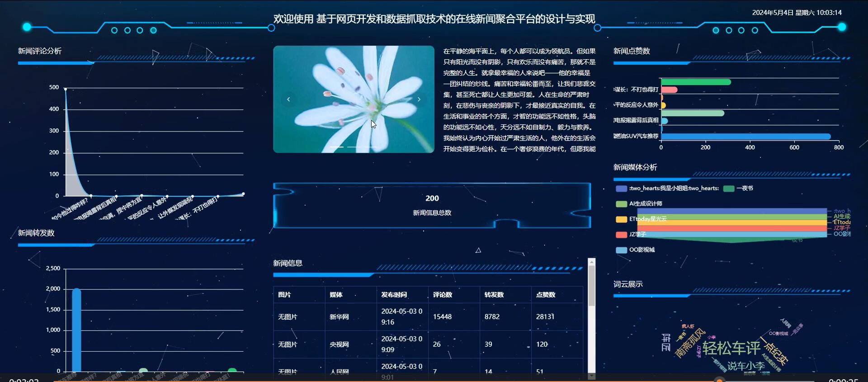
Task: Click the news table scrollbar up arrow
Action: coord(591,262)
